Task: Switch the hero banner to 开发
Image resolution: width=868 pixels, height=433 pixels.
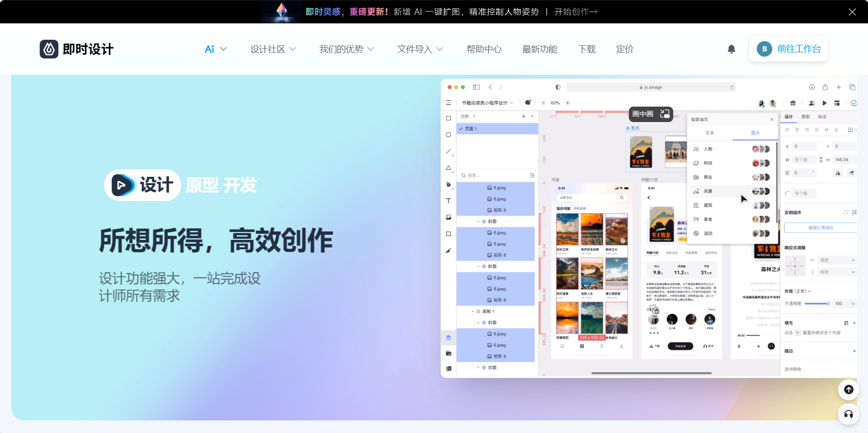Action: coord(240,186)
